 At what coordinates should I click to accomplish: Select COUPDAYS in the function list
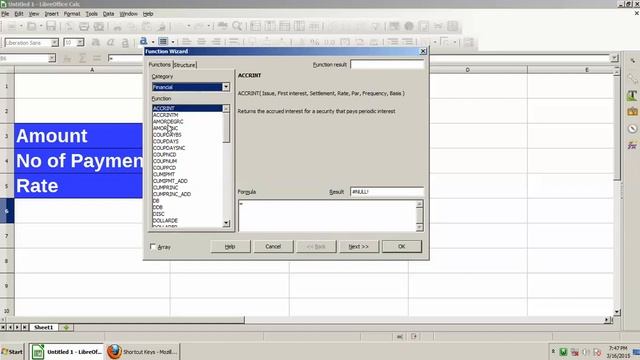tap(187, 141)
